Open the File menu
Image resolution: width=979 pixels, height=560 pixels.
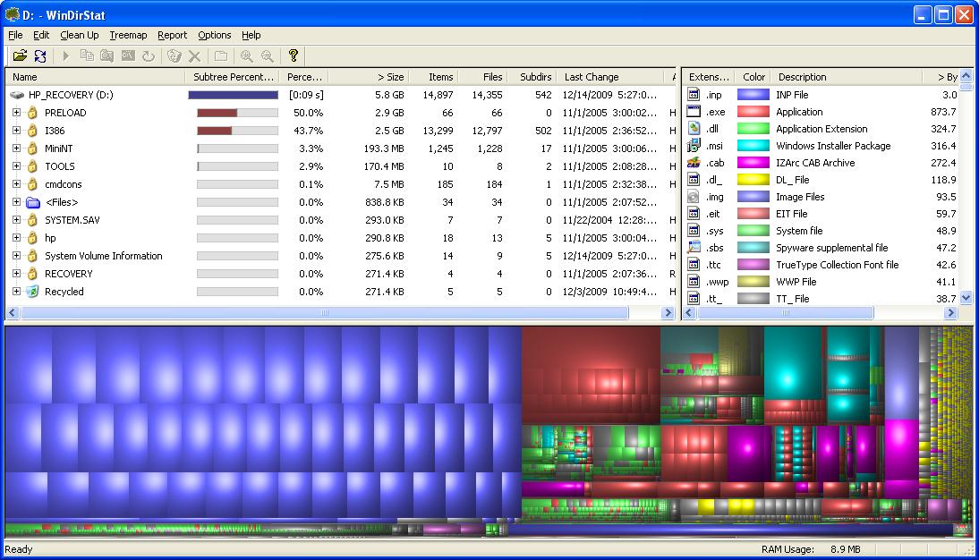[15, 35]
